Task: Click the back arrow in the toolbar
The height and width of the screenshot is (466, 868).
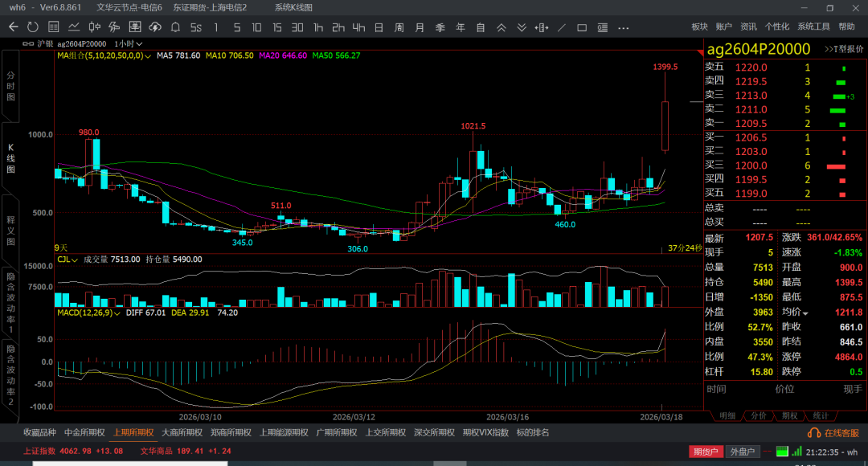Action: tap(13, 27)
